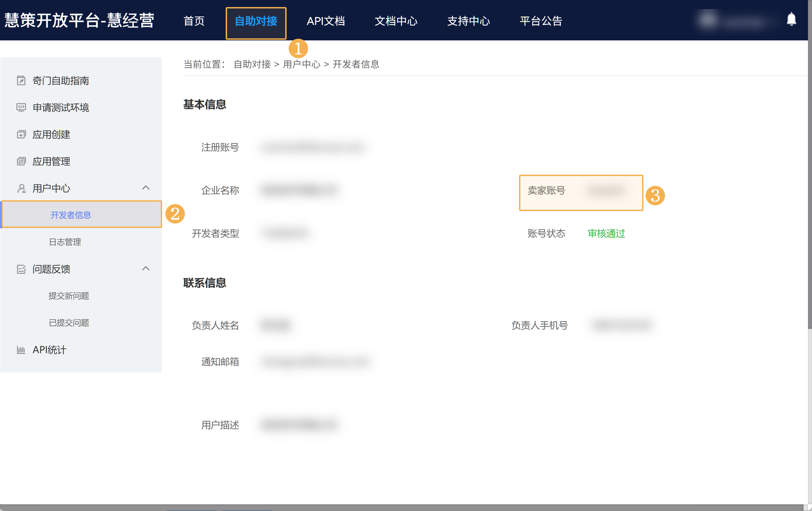Open 已提交问题 submenu item
This screenshot has height=511, width=812.
click(x=69, y=323)
